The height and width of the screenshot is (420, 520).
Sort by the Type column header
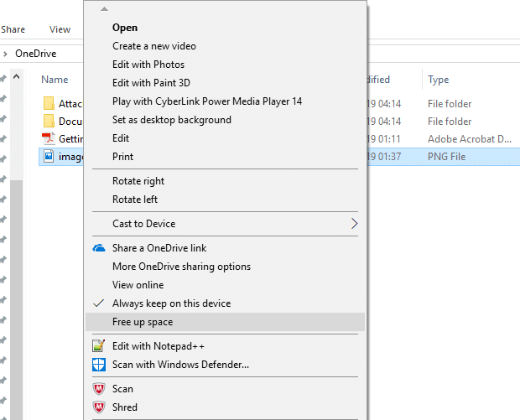439,80
